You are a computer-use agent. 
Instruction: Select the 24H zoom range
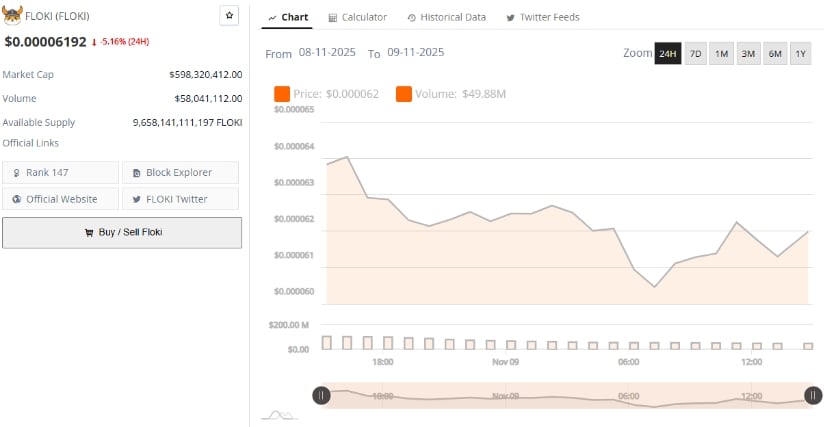click(x=667, y=53)
